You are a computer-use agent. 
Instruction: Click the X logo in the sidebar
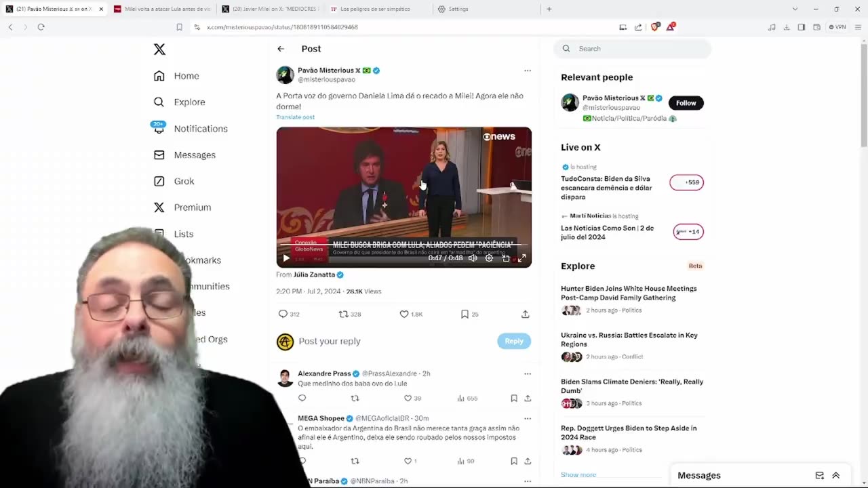(159, 49)
